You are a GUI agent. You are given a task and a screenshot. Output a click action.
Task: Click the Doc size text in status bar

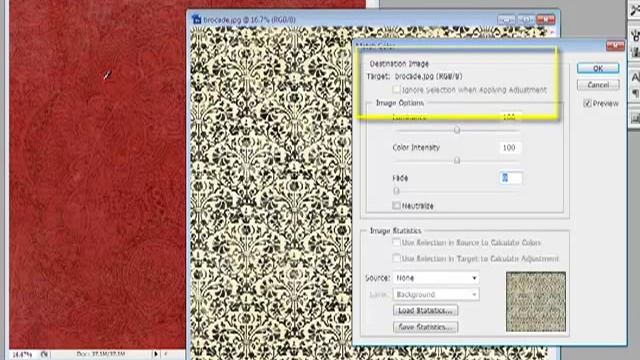coord(101,354)
